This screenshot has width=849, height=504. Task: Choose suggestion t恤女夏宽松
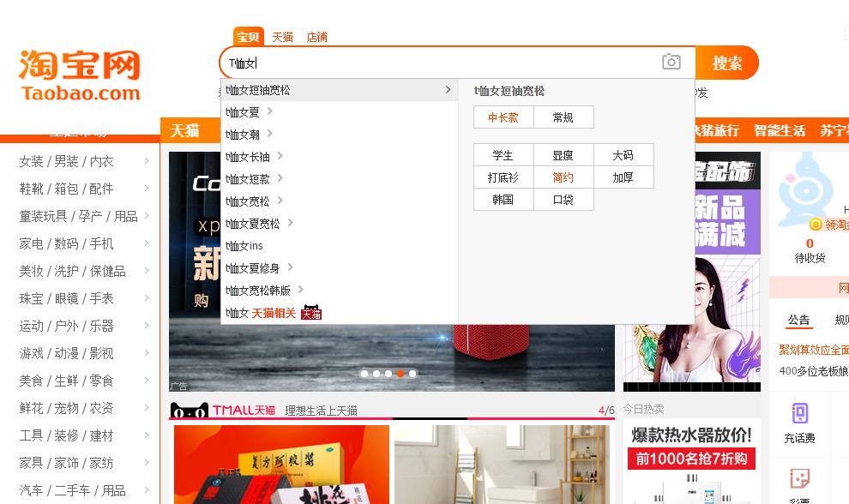pos(252,224)
